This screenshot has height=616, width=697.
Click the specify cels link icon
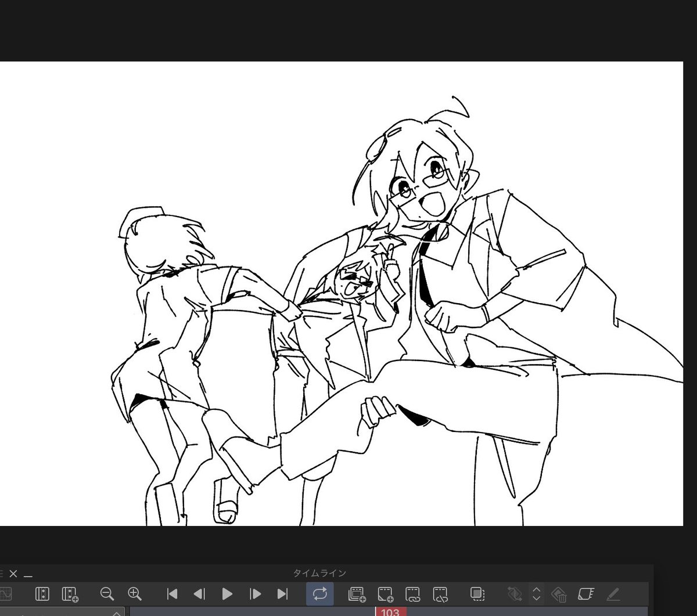[413, 593]
